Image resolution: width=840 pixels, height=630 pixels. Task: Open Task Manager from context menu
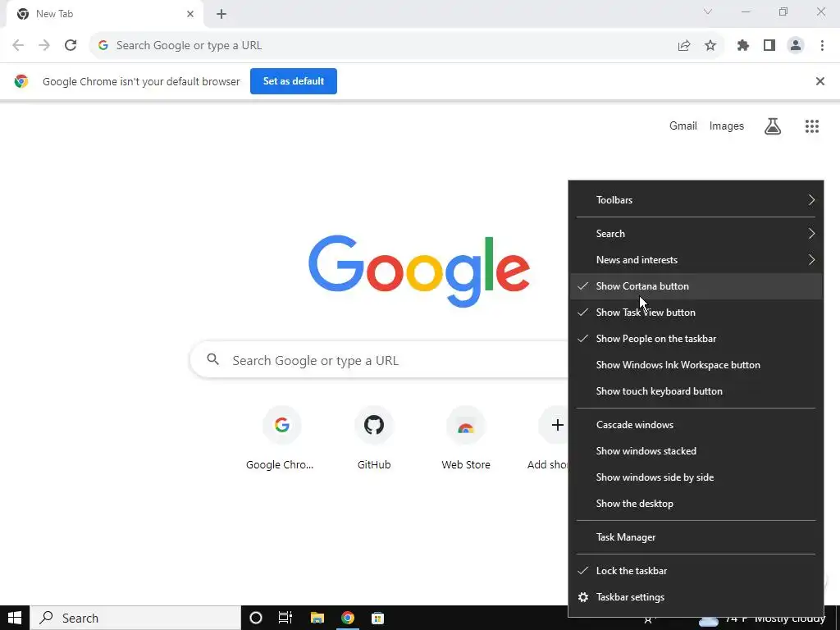pyautogui.click(x=696, y=537)
